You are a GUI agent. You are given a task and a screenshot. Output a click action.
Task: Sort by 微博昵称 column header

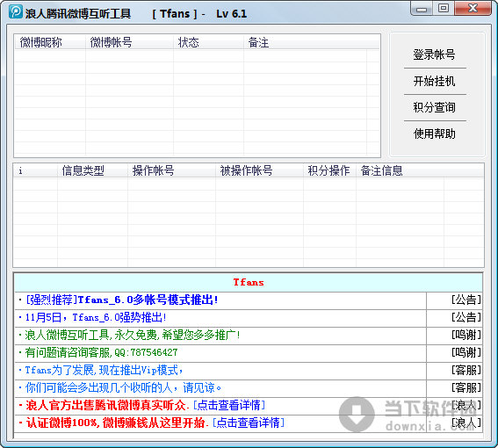coord(50,42)
